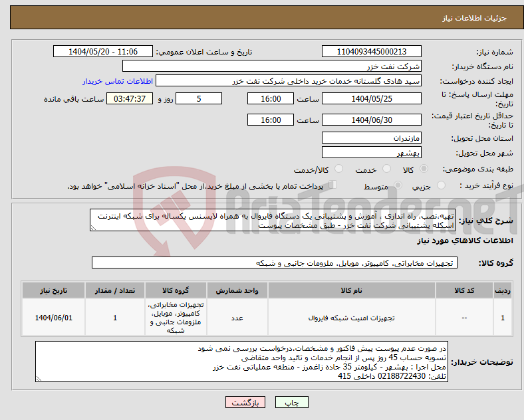Image resolution: width=524 pixels, height=420 pixels.
Task: Click the unit cell عدد
Action: 237,318
